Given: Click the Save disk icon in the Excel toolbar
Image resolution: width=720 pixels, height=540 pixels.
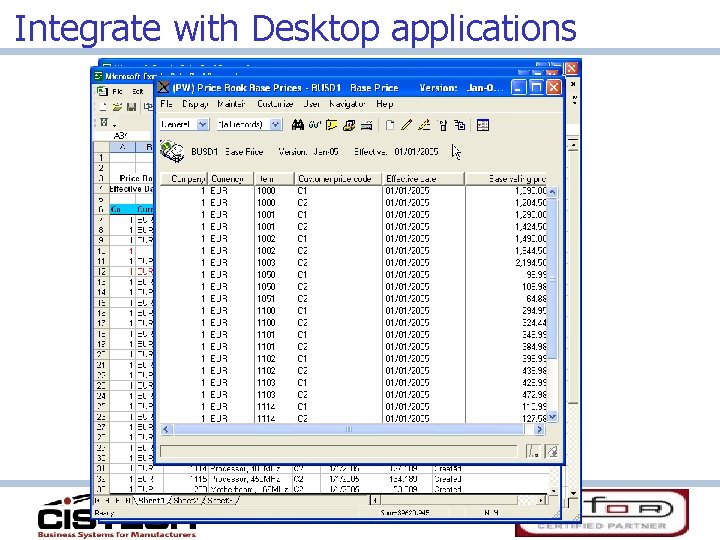Looking at the screenshot, I should click(131, 107).
